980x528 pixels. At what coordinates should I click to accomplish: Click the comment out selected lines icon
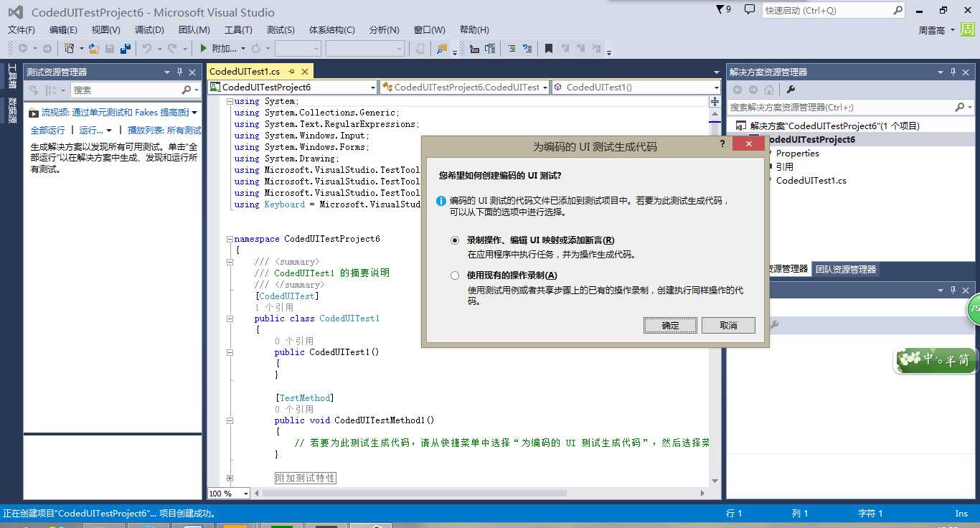(x=512, y=49)
